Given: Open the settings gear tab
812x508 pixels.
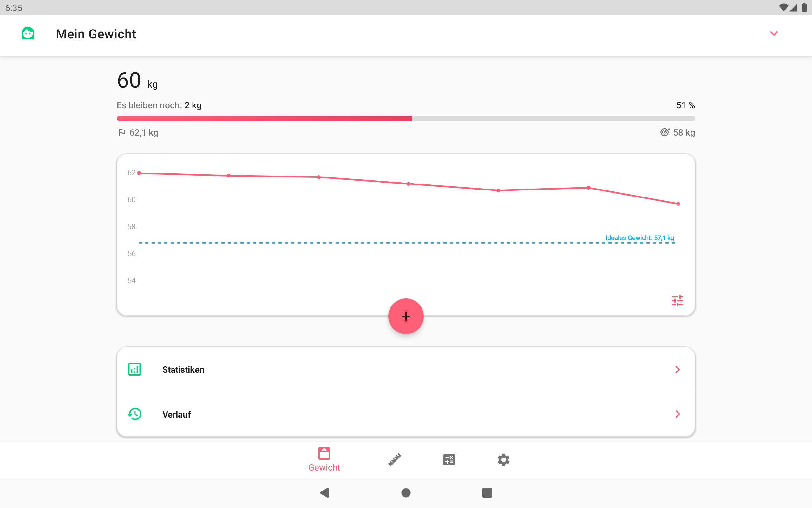Looking at the screenshot, I should click(x=503, y=459).
